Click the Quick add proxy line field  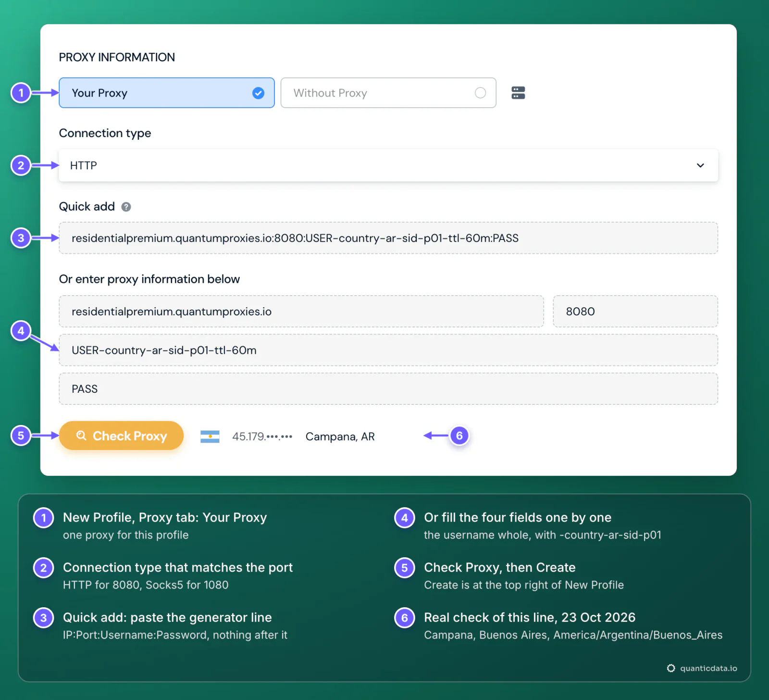point(388,238)
